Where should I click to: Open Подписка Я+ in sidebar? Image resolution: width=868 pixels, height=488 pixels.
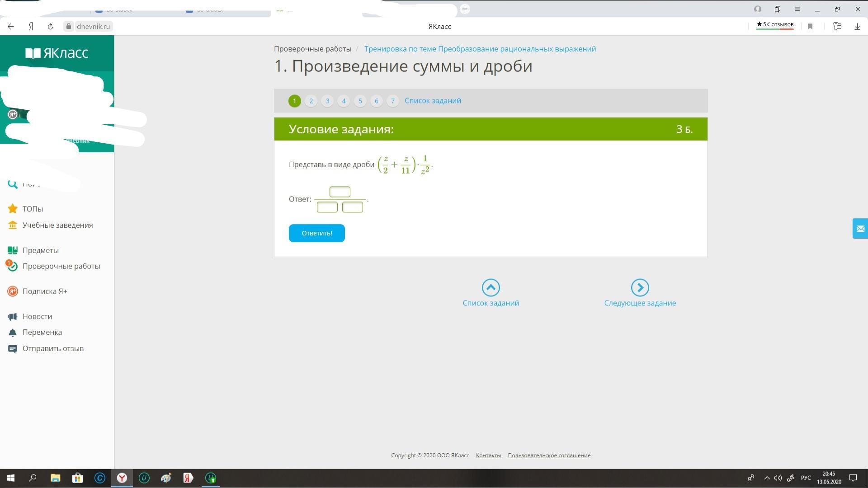click(45, 291)
